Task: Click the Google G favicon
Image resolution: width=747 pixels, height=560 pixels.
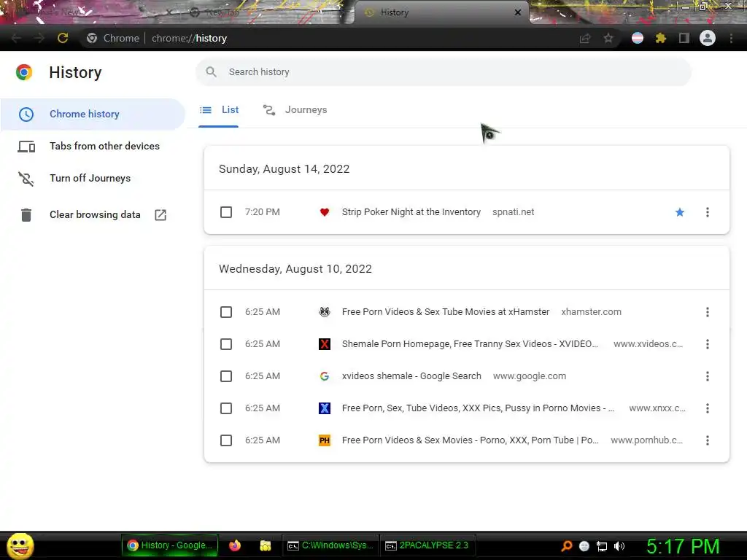Action: 325,376
